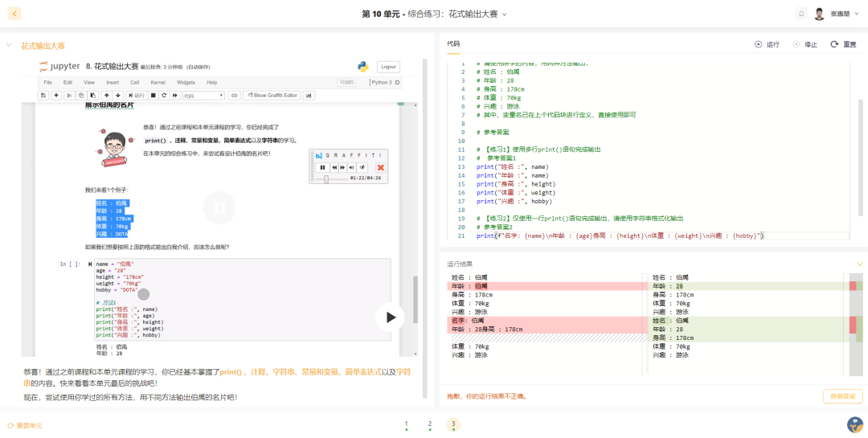Open the Widgets menu in Jupyter
This screenshot has height=438, width=868.
pos(186,83)
